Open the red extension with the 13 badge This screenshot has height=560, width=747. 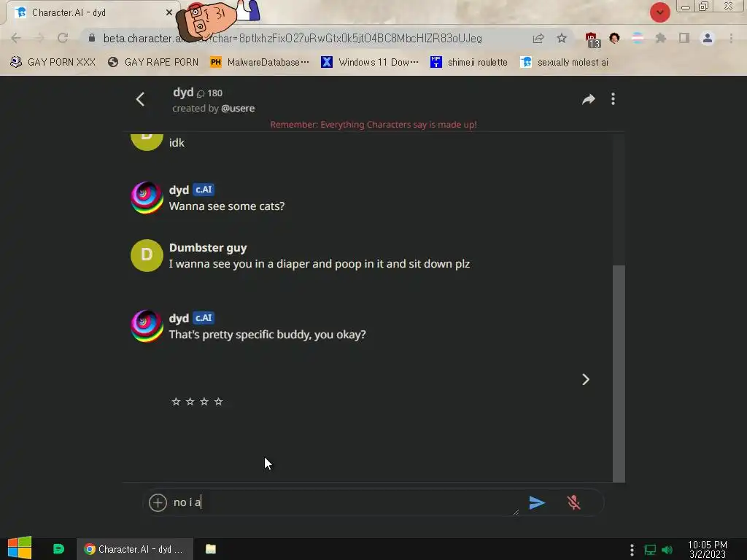(x=592, y=39)
